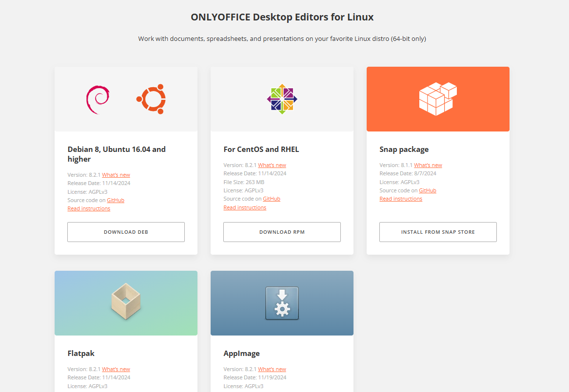Screen dimensions: 569x392
Task: Open What's new for CentOS and RHEL
Action: click(x=272, y=165)
